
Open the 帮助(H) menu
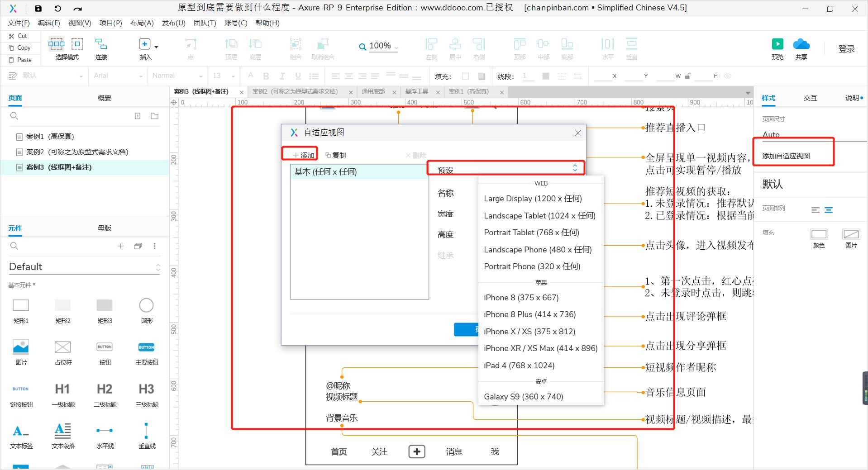(x=267, y=23)
